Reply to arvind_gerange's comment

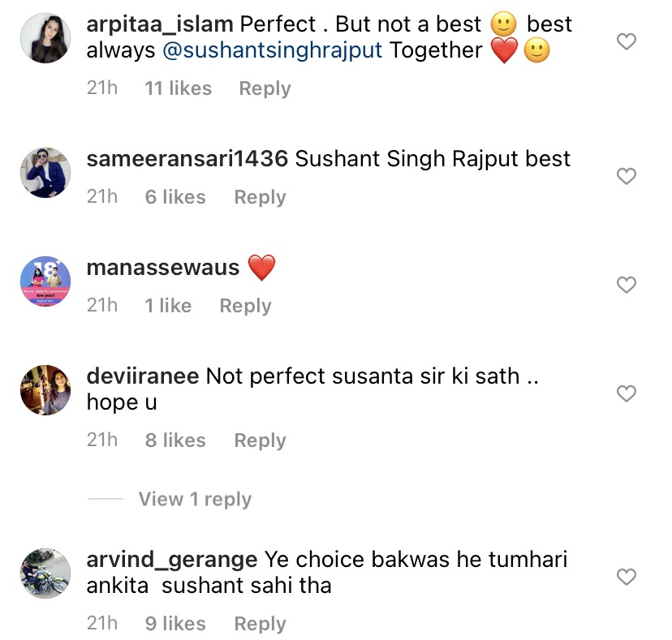(x=260, y=624)
